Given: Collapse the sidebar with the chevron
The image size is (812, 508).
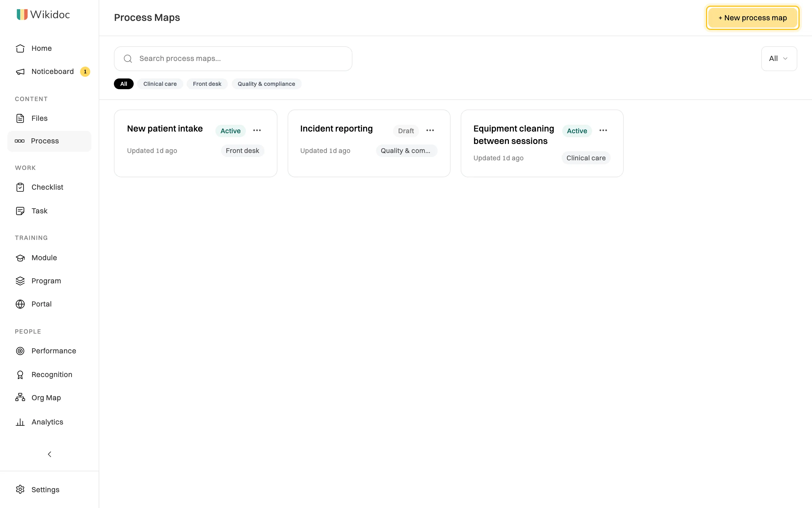Looking at the screenshot, I should coord(50,454).
